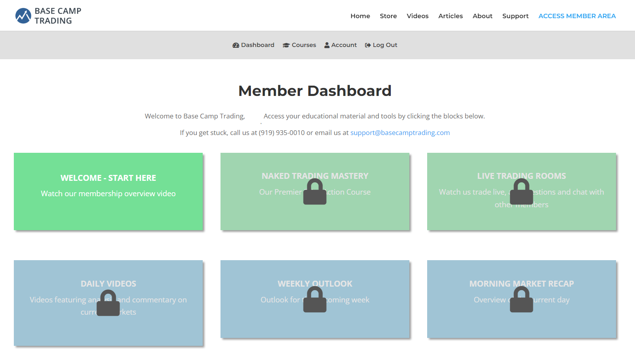Open the Store menu item
635x364 pixels.
pyautogui.click(x=388, y=16)
